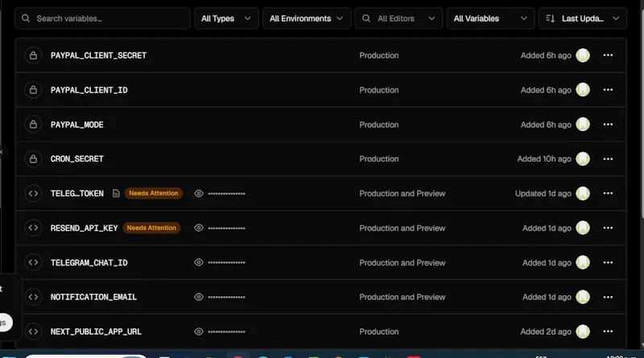Click the code icon for NOTIFICATION_EMAIL
The image size is (644, 358).
tap(33, 297)
